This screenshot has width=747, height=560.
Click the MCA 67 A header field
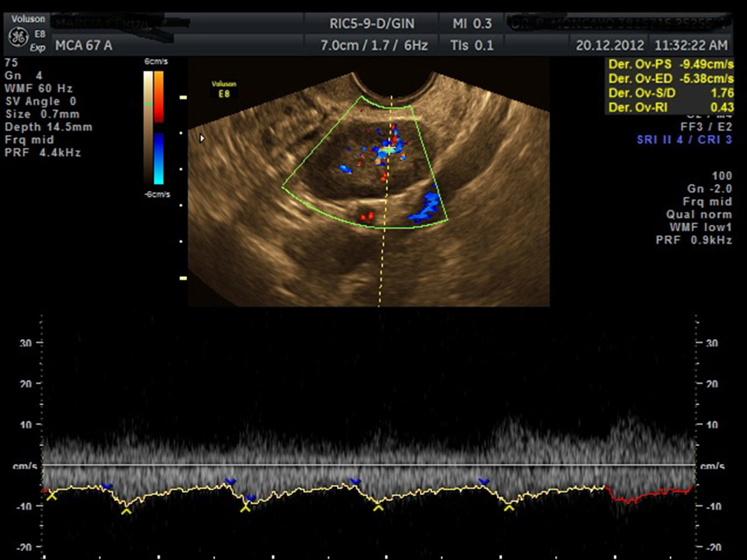click(x=84, y=45)
